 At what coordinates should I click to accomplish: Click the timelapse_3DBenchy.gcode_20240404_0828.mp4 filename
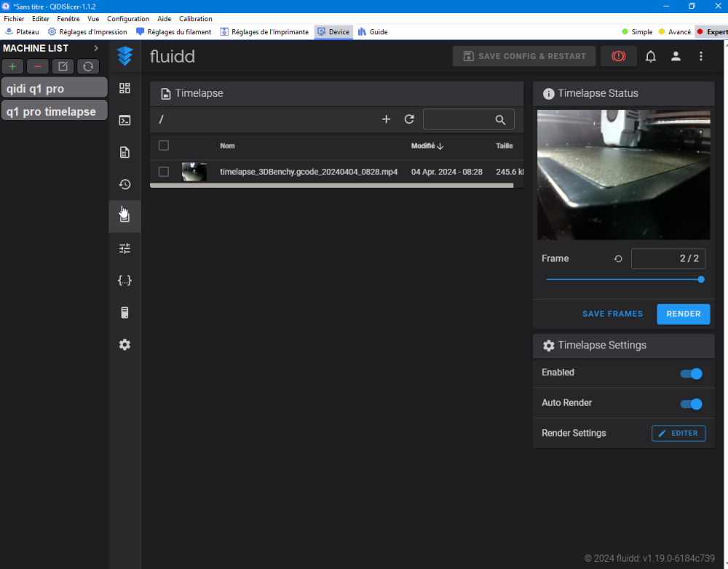pos(309,172)
